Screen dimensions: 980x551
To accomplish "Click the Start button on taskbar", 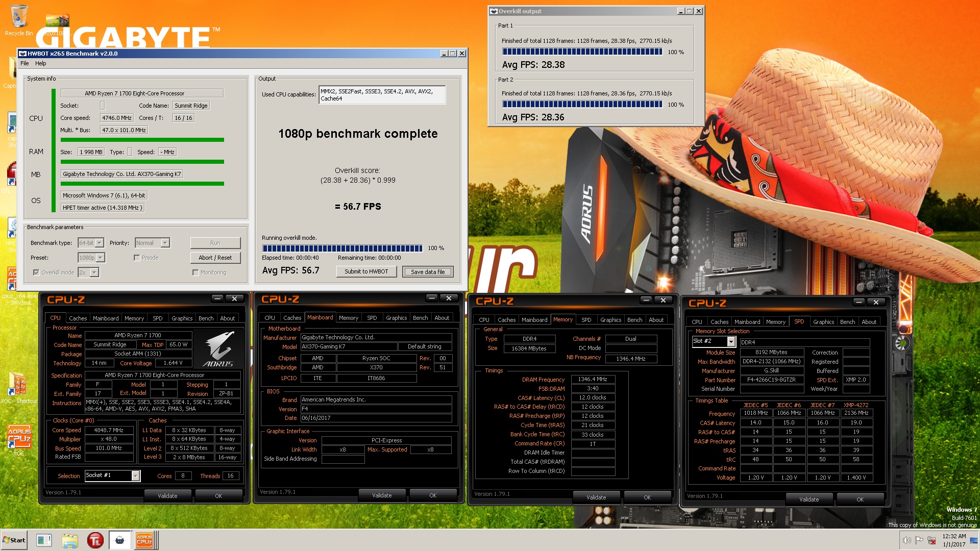I will pos(14,540).
